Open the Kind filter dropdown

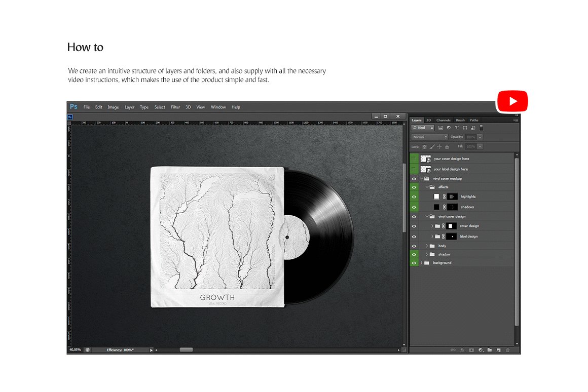(x=423, y=128)
